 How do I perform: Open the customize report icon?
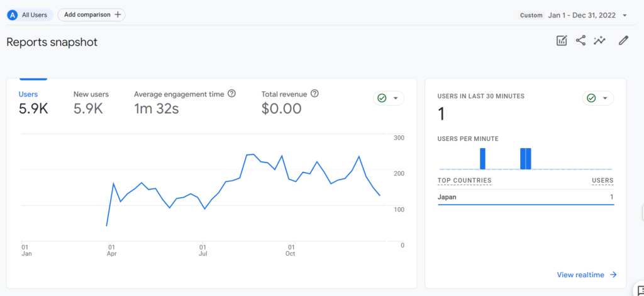coord(562,40)
